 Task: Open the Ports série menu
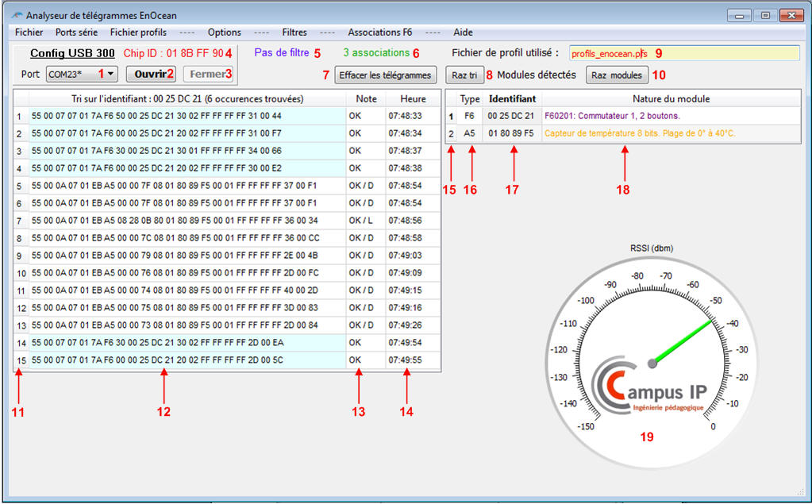pyautogui.click(x=76, y=33)
